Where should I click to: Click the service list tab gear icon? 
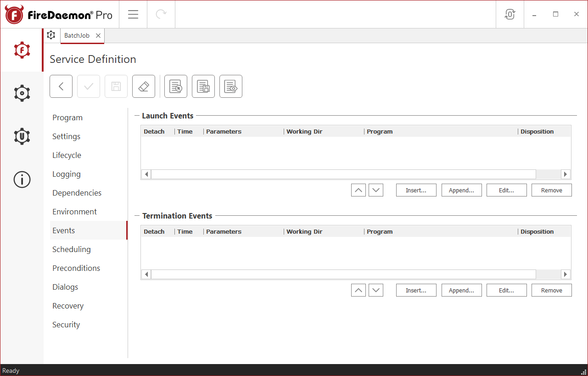[x=51, y=35]
